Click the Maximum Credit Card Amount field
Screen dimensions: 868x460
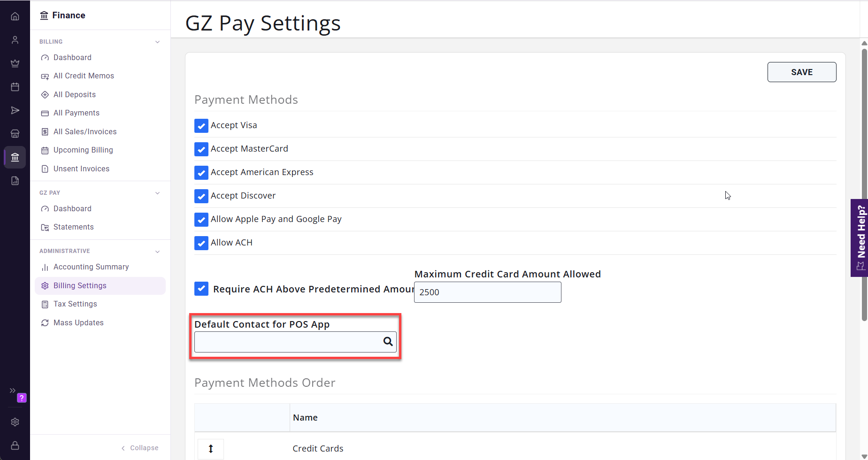pyautogui.click(x=488, y=292)
